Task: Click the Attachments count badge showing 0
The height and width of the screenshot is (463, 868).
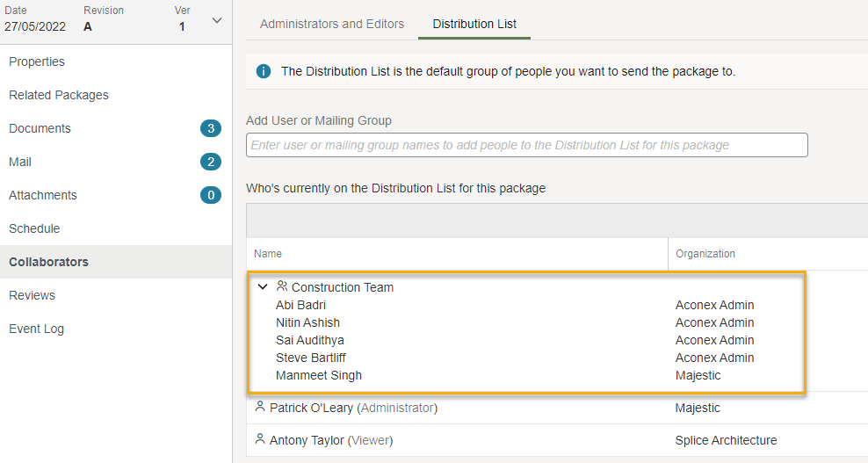Action: (x=210, y=195)
